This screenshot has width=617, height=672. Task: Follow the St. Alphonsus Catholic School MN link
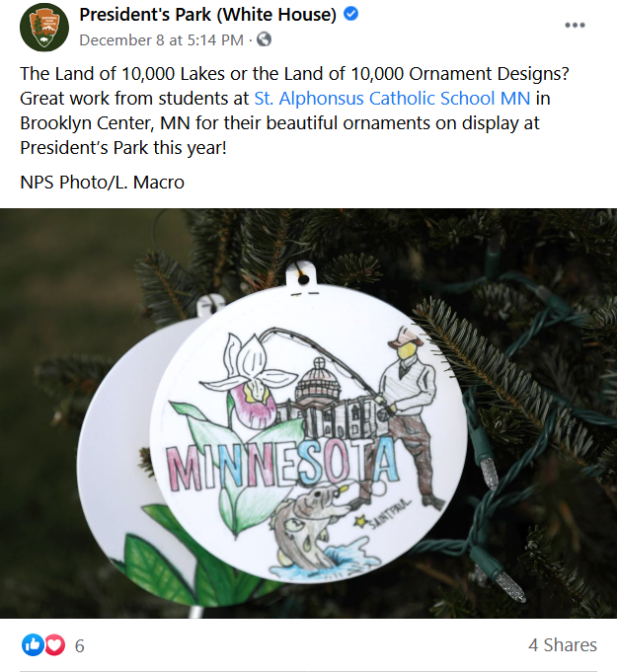click(392, 99)
